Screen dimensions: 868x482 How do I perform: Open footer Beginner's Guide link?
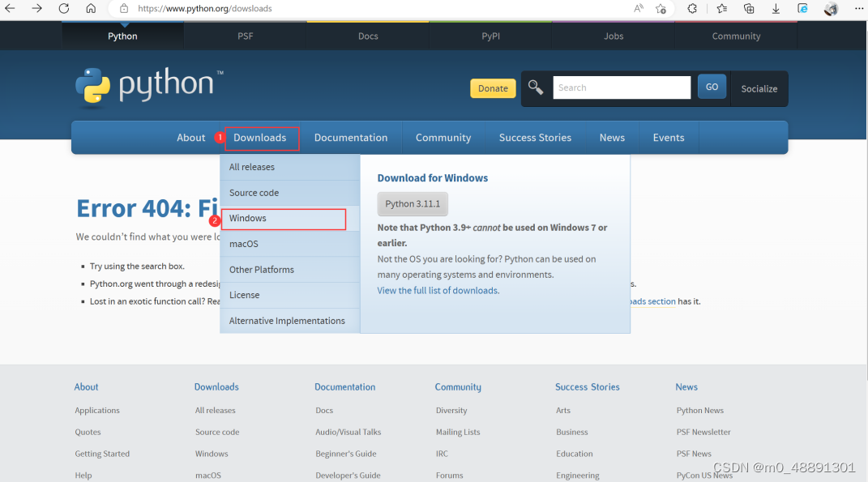[346, 454]
